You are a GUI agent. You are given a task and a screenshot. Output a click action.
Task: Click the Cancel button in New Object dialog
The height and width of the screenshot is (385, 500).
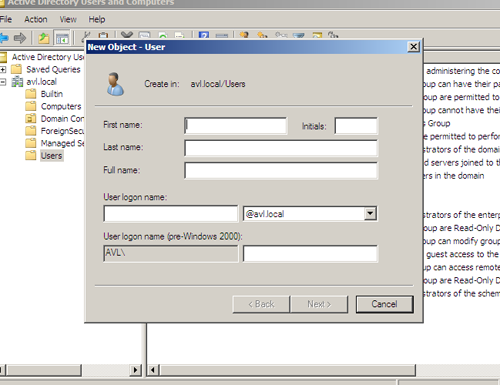(384, 304)
